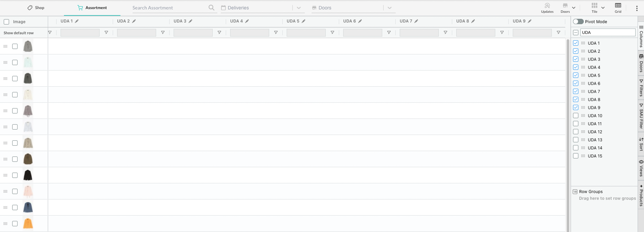The width and height of the screenshot is (644, 232).
Task: Click the Row Groups drop area
Action: tap(607, 198)
